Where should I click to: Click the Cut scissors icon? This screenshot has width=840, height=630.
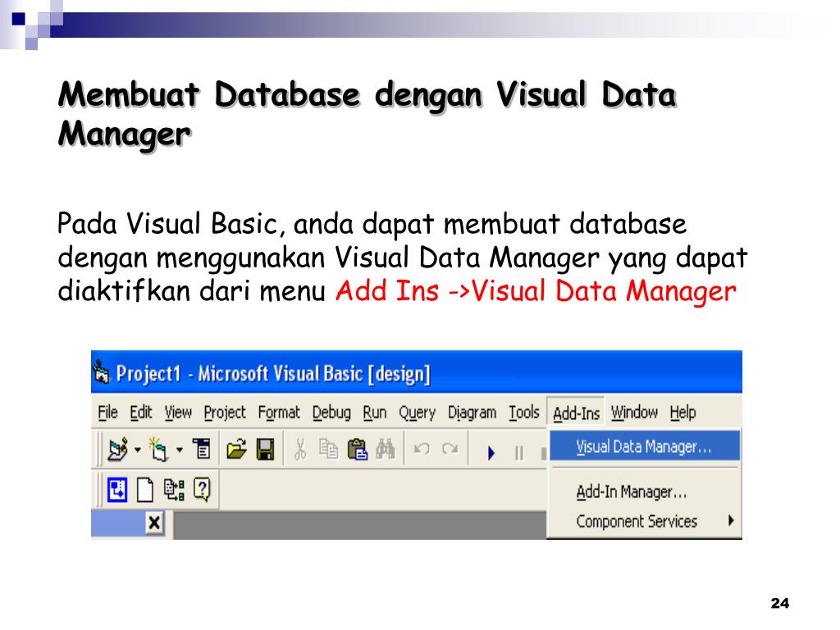pyautogui.click(x=300, y=449)
